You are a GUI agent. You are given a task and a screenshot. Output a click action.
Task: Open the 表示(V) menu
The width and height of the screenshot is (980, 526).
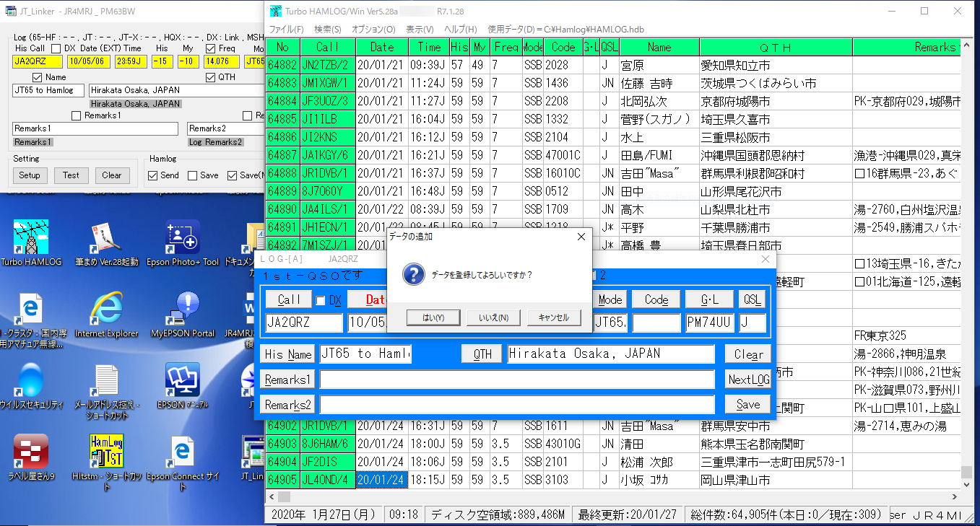(x=420, y=30)
